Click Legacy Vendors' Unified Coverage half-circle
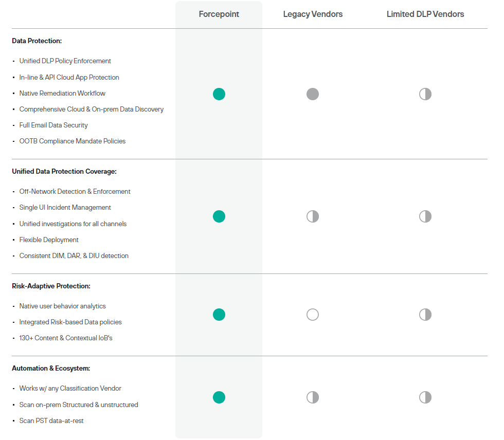Viewport: 504px width, 440px height. pyautogui.click(x=313, y=216)
